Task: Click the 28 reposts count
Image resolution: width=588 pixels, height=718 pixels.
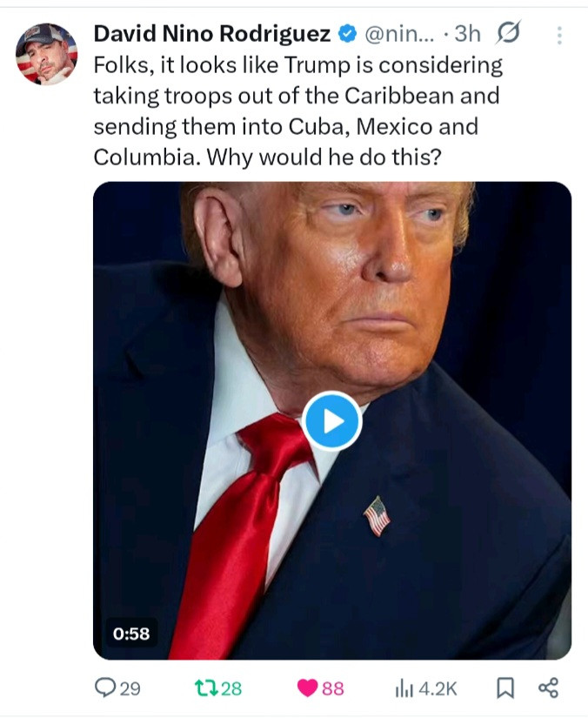Action: [x=231, y=688]
